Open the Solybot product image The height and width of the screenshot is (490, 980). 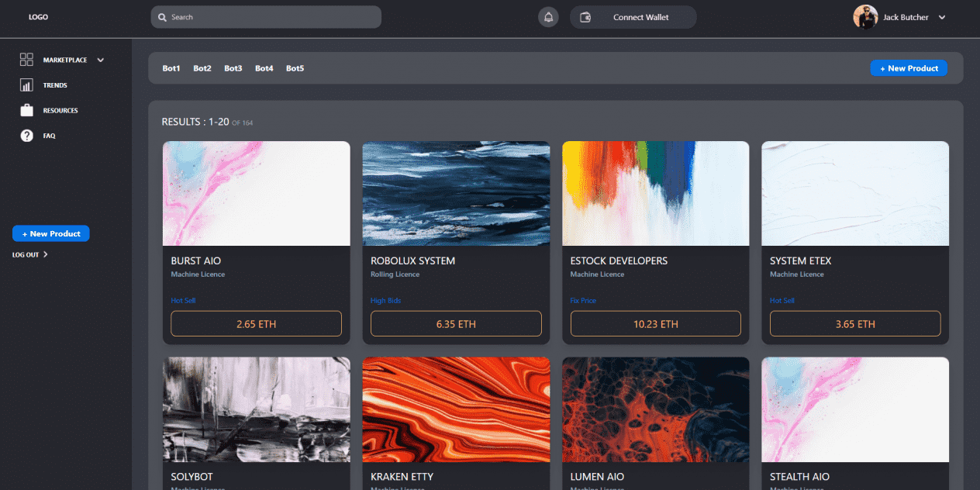[257, 409]
